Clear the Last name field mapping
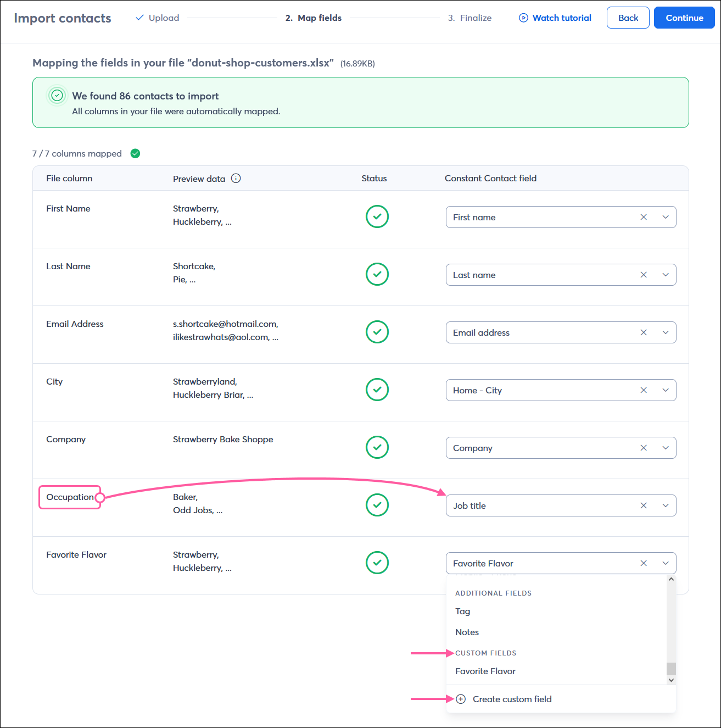721x728 pixels. tap(644, 275)
